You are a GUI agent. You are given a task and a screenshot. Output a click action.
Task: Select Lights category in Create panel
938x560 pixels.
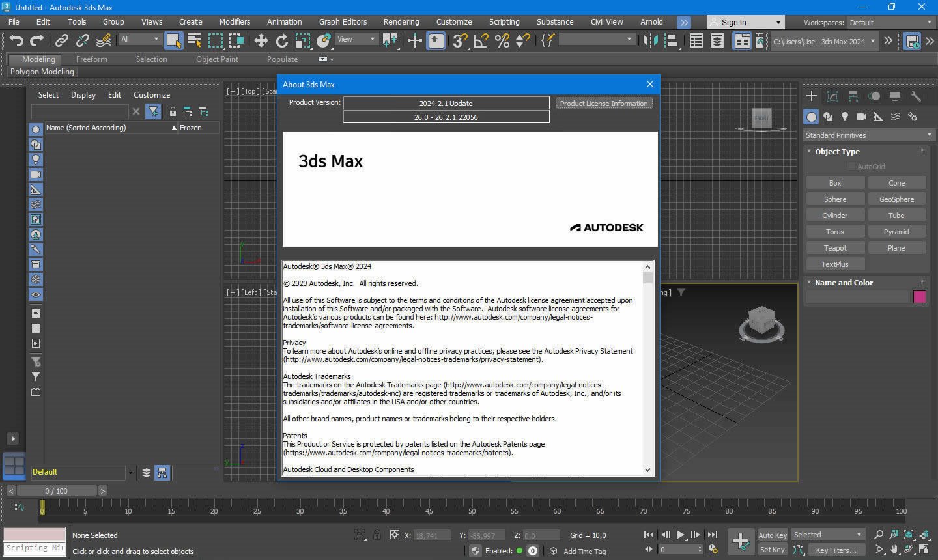click(845, 117)
